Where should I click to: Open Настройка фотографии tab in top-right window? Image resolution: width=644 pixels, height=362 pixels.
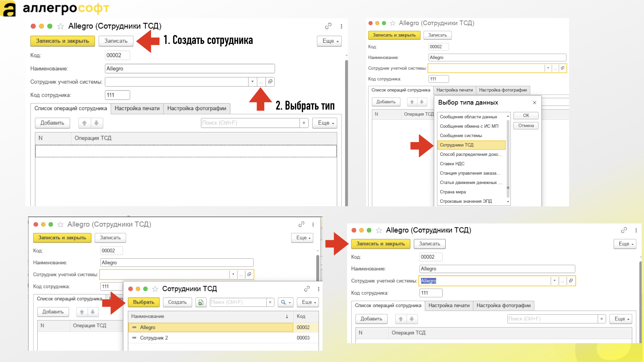coord(503,90)
